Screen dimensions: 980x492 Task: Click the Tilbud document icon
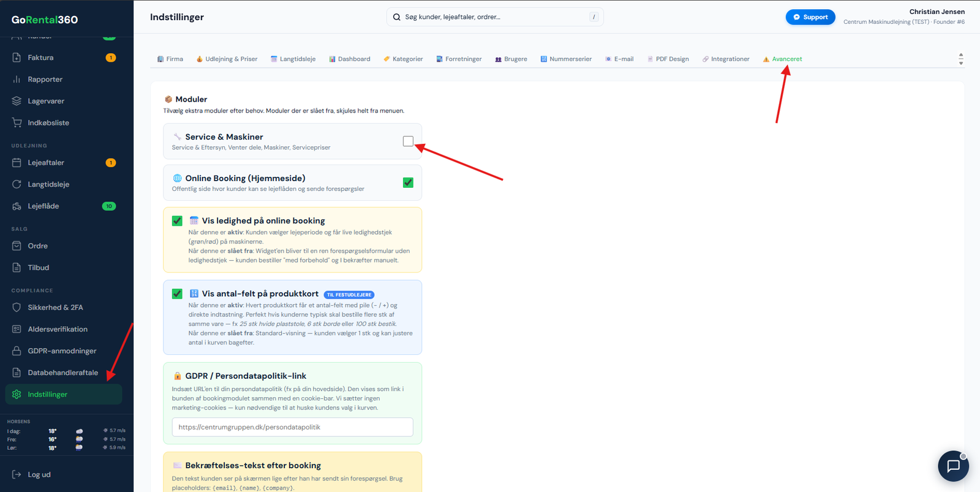click(x=17, y=267)
